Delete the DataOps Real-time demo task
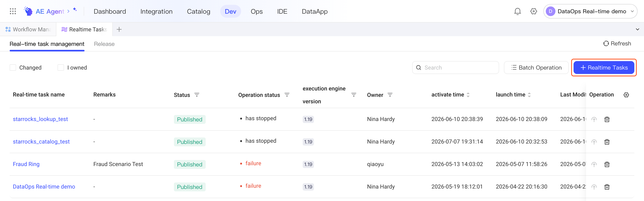Viewport: 644px width, 201px height. click(607, 187)
